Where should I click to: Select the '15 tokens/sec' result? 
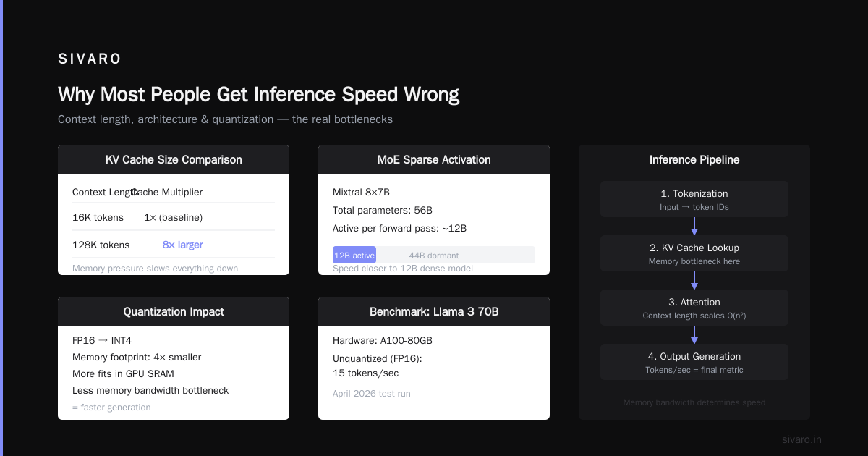coord(365,373)
